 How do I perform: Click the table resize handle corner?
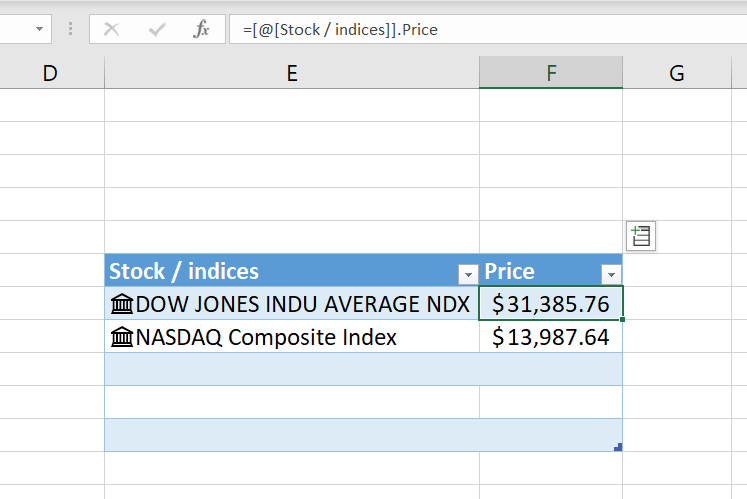coord(618,447)
